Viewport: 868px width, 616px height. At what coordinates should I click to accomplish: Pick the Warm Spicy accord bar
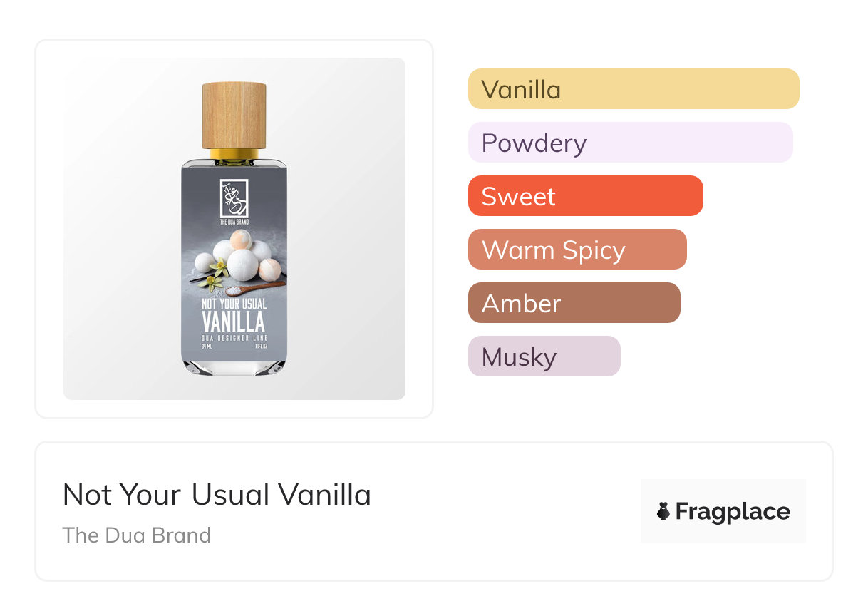(577, 250)
